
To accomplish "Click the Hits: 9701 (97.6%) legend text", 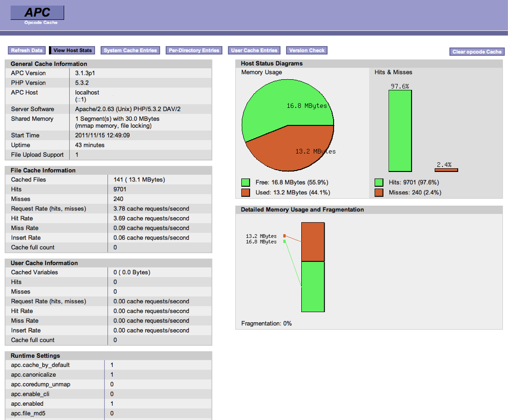I will coord(414,182).
